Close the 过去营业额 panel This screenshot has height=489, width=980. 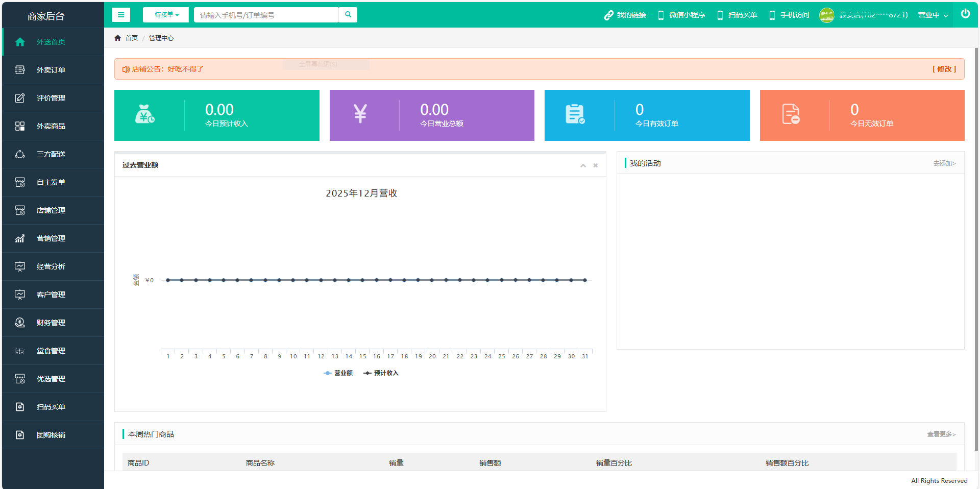595,165
